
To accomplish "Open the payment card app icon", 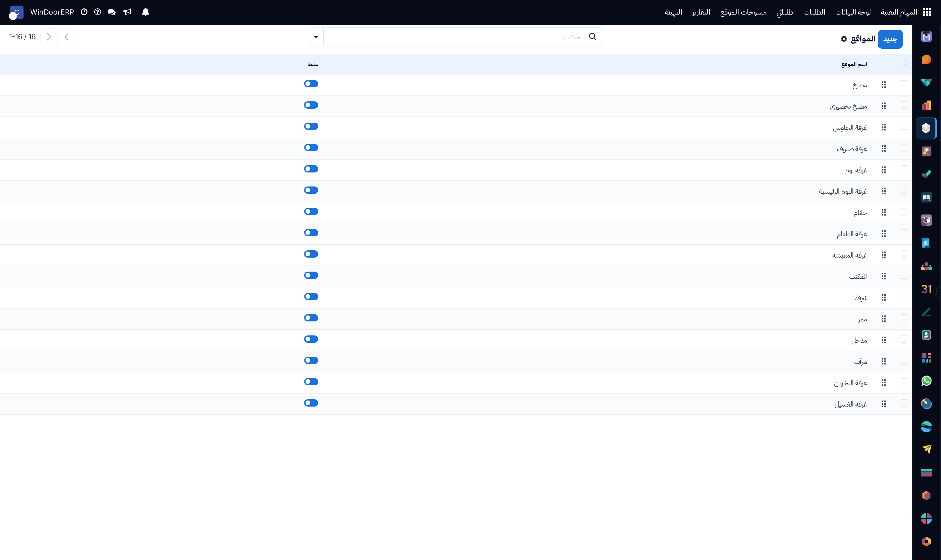I will [x=926, y=472].
